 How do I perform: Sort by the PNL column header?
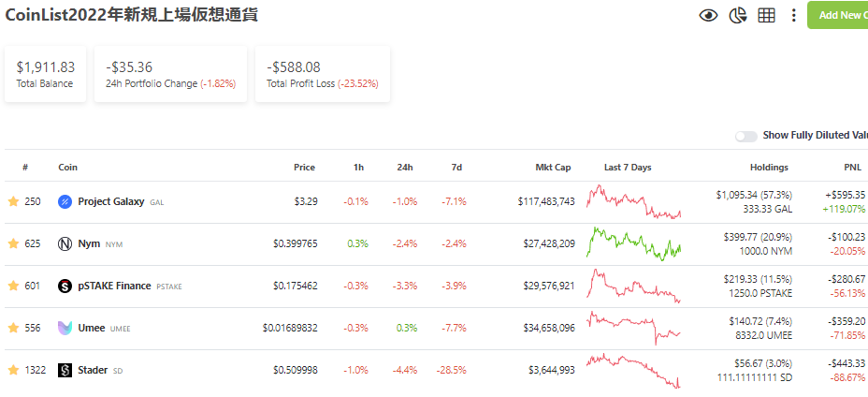852,168
